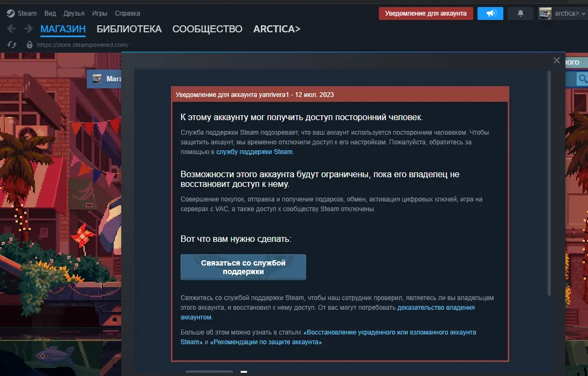Open the Вид menu
The height and width of the screenshot is (376, 588).
(x=50, y=13)
